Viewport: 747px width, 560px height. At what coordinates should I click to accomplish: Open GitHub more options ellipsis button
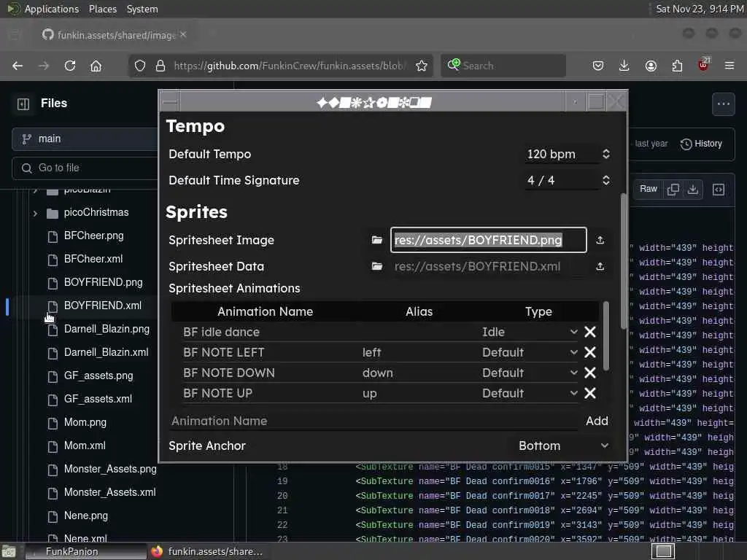723,104
